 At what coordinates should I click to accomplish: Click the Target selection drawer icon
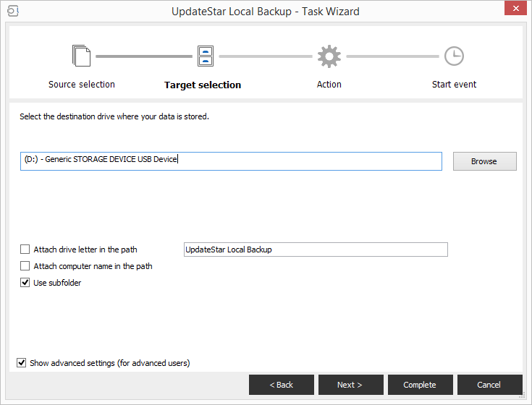tap(205, 56)
